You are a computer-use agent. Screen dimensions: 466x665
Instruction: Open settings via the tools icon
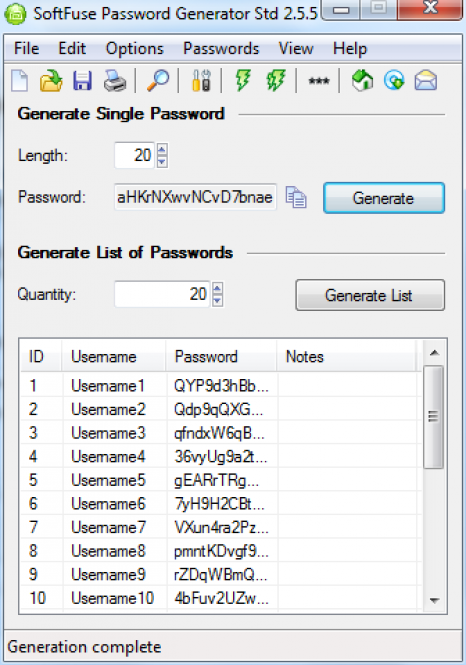(x=201, y=81)
